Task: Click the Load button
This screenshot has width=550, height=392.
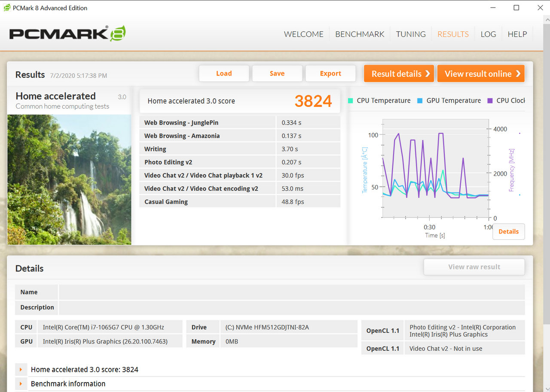Action: pyautogui.click(x=224, y=73)
